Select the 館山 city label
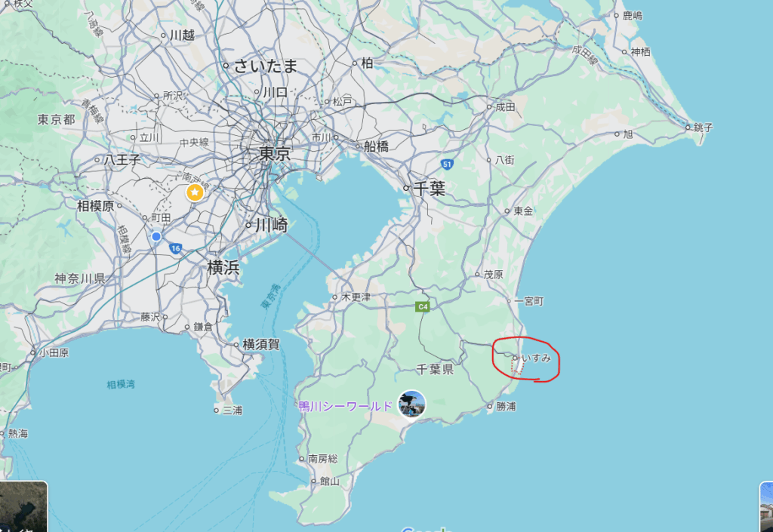The height and width of the screenshot is (532, 773). click(x=330, y=481)
